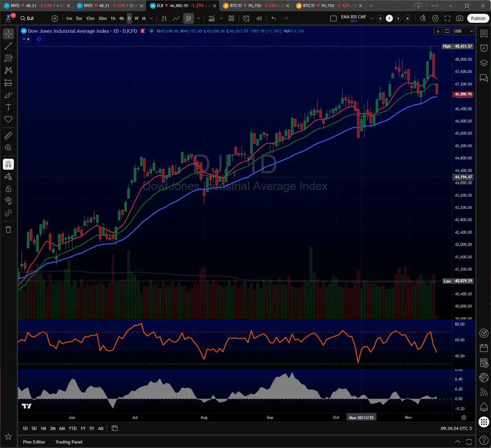Switch to line chart style

coord(176,18)
